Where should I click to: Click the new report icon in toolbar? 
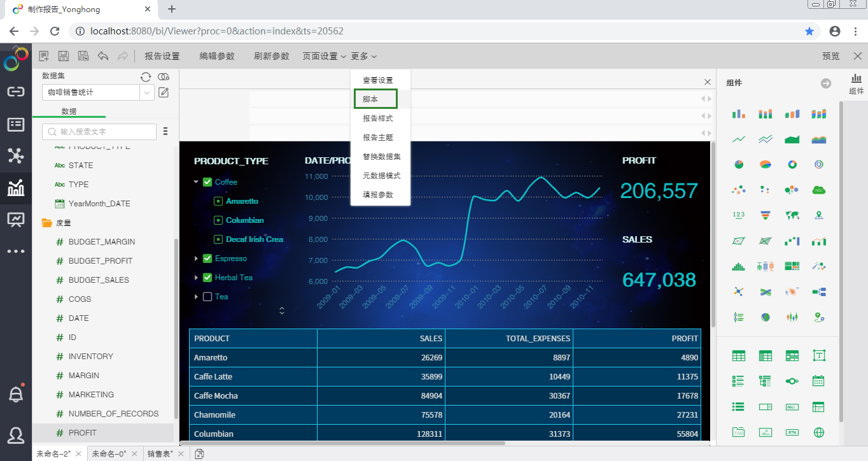click(x=44, y=56)
